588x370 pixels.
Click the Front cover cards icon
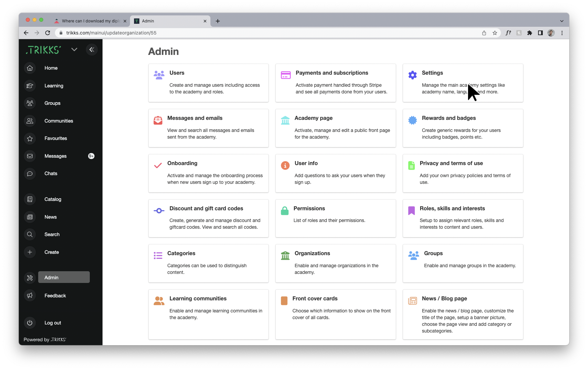(284, 301)
